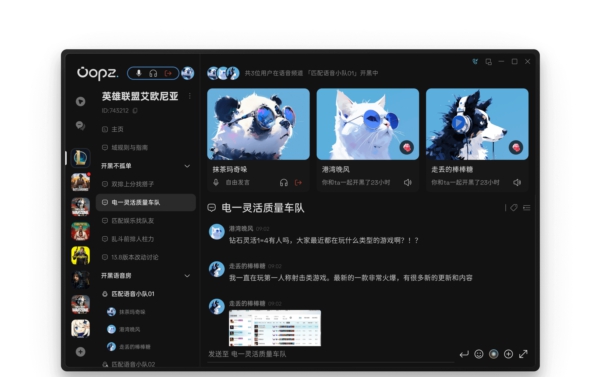
Task: Focus the 发送至 电一灵活质量车队 message box
Action: 331,354
